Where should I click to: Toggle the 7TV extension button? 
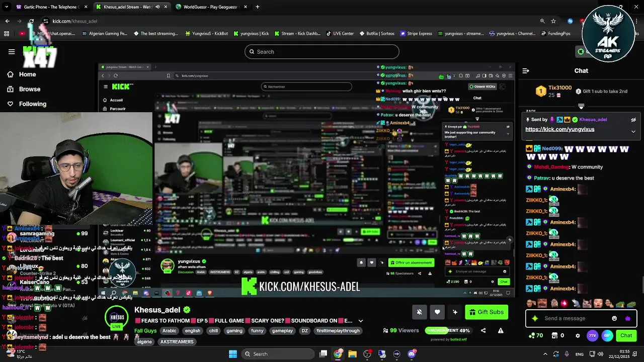click(x=592, y=335)
